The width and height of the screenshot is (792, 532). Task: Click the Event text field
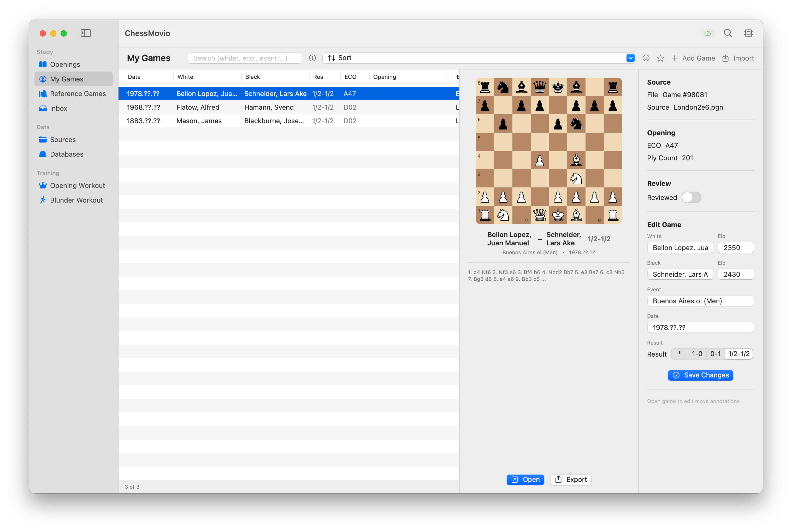coord(700,301)
